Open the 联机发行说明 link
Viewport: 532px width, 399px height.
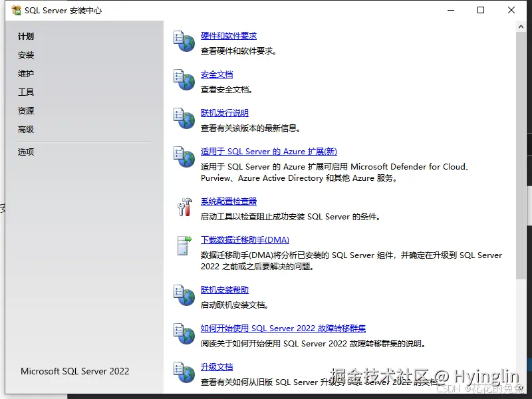[225, 112]
